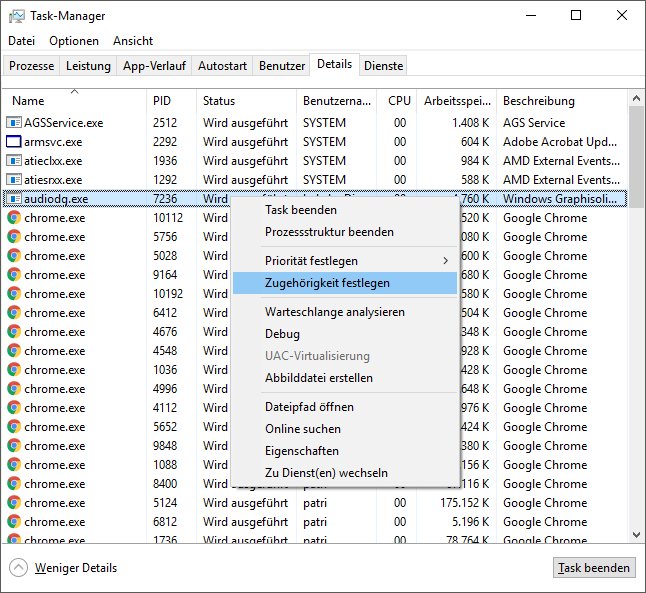
Task: Click Chrome icon of PID 6812 row
Action: (14, 521)
